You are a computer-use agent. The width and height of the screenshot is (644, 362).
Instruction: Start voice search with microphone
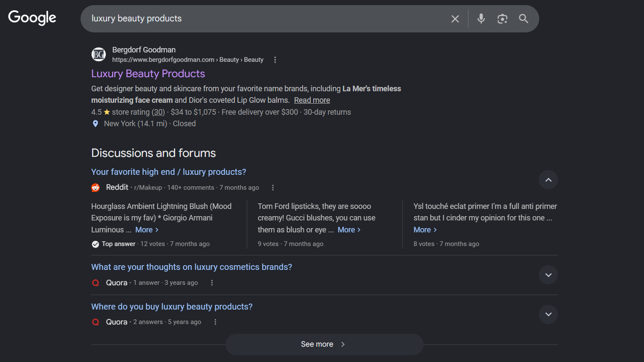[x=481, y=19]
